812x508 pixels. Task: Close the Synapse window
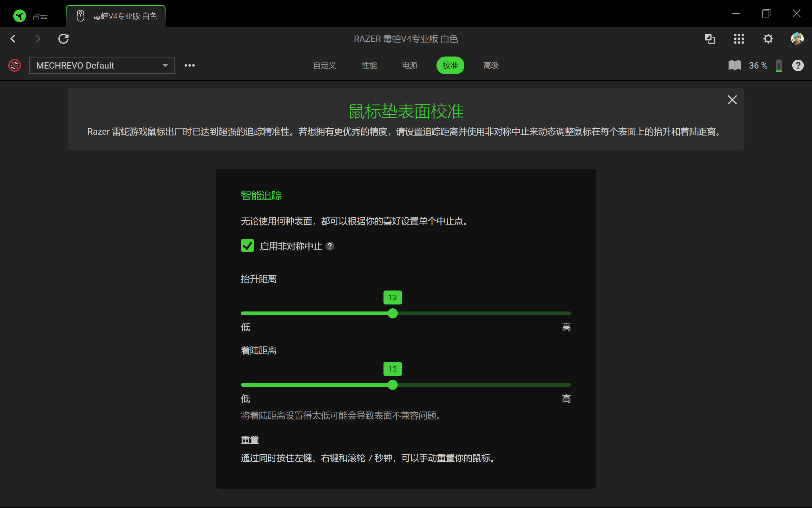796,13
